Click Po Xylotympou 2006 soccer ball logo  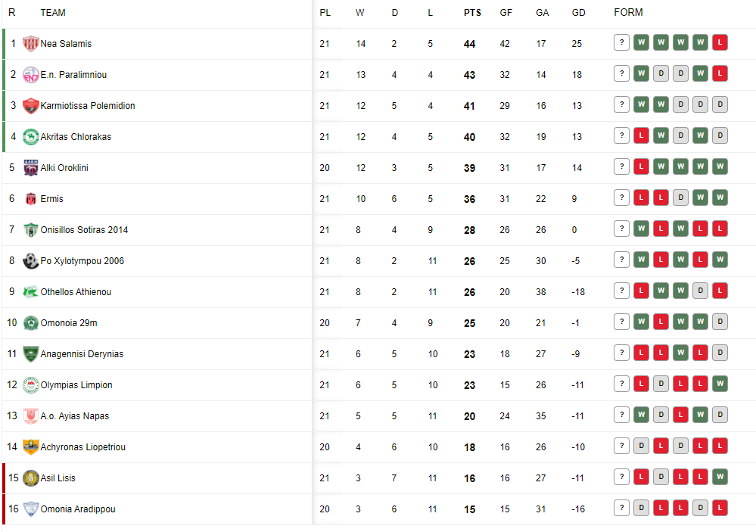coord(31,261)
